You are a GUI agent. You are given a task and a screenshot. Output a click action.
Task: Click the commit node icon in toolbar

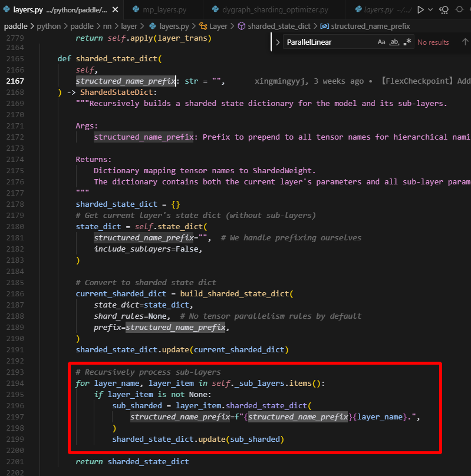pos(459,9)
